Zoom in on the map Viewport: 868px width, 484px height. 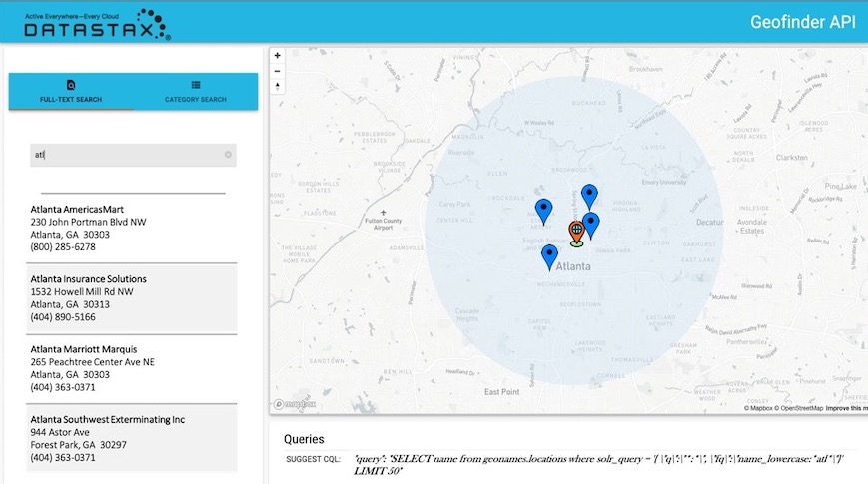pos(278,56)
